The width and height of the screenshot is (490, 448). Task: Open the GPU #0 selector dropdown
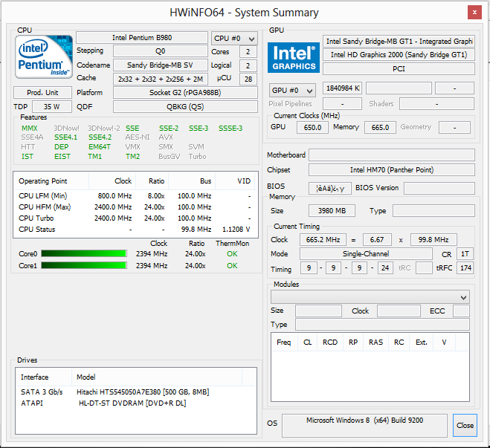[x=292, y=91]
